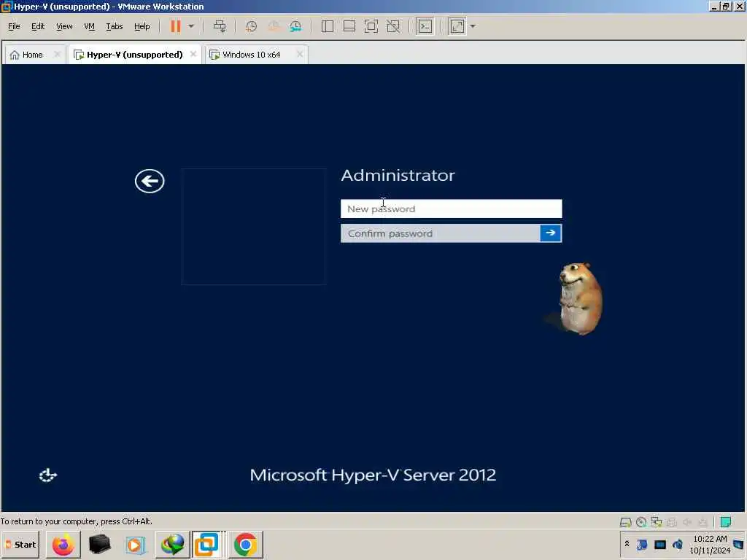Open the console view icon
Image resolution: width=747 pixels, height=560 pixels.
[x=425, y=26]
